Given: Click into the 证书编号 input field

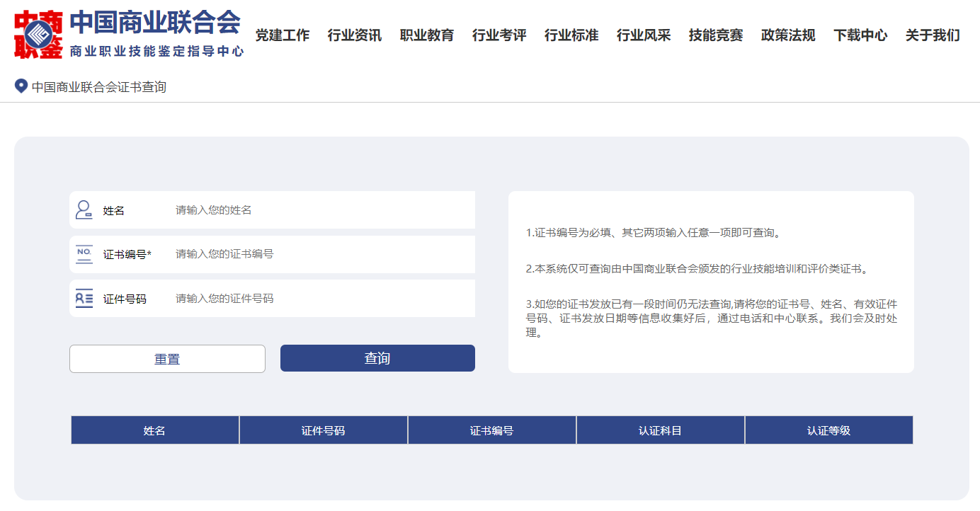Looking at the screenshot, I should (319, 254).
